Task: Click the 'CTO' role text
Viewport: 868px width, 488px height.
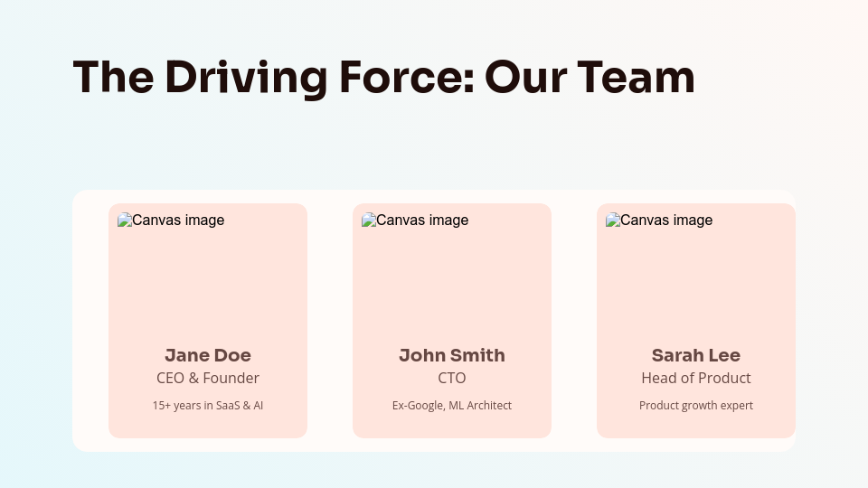Action: point(452,378)
